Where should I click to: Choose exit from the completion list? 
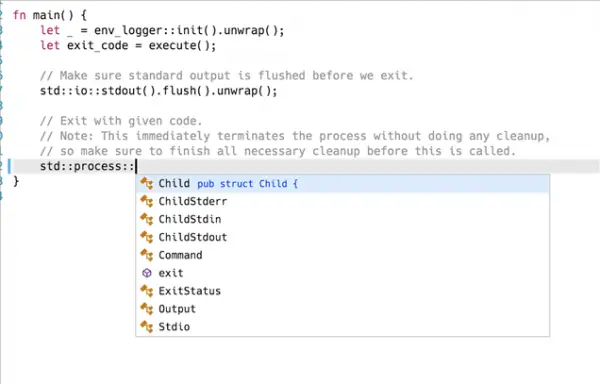342,273
